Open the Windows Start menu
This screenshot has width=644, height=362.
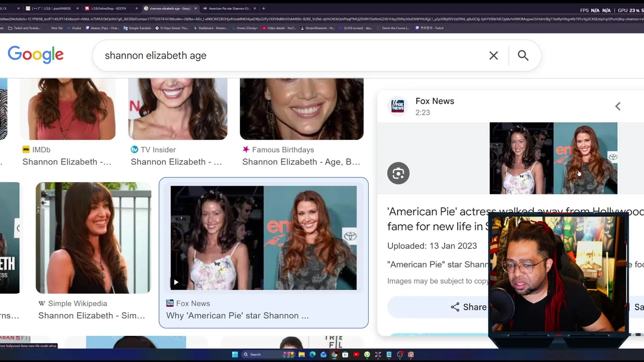[235, 354]
